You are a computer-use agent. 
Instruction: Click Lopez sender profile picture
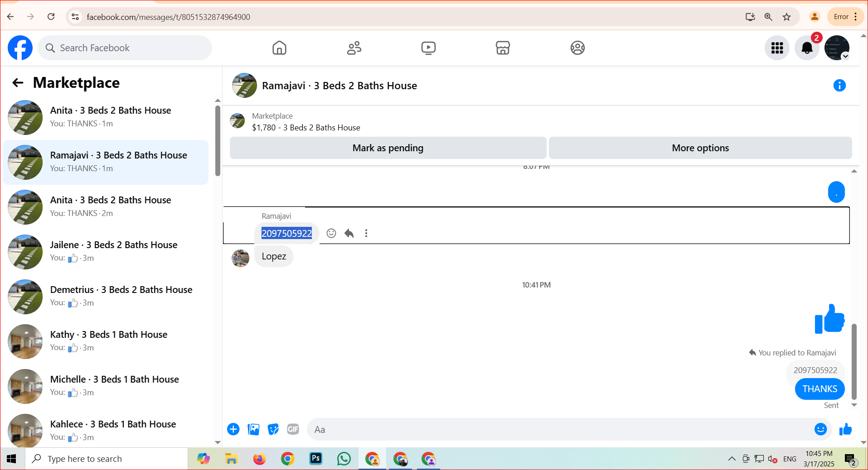[240, 258]
